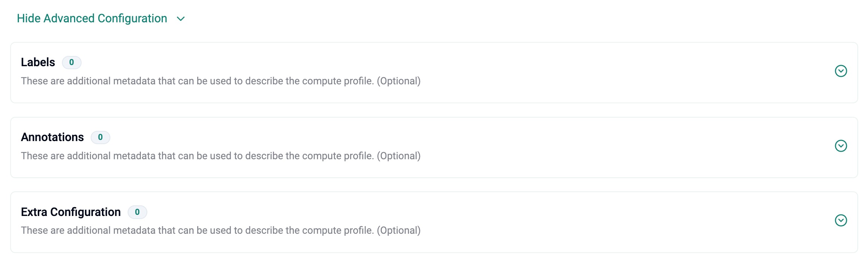Expand the Annotations section circled chevron
Image resolution: width=868 pixels, height=264 pixels.
(841, 146)
